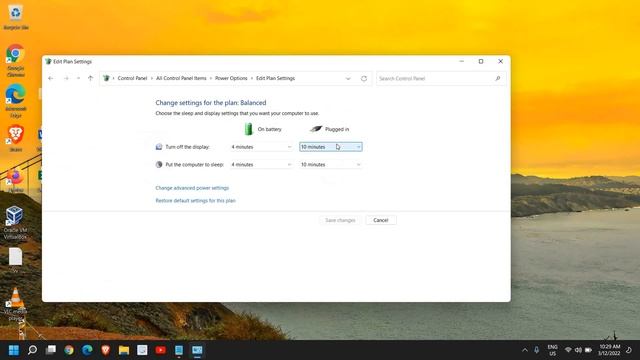Image resolution: width=640 pixels, height=360 pixels.
Task: Click Edit Plan Settings breadcrumb
Action: (x=276, y=78)
